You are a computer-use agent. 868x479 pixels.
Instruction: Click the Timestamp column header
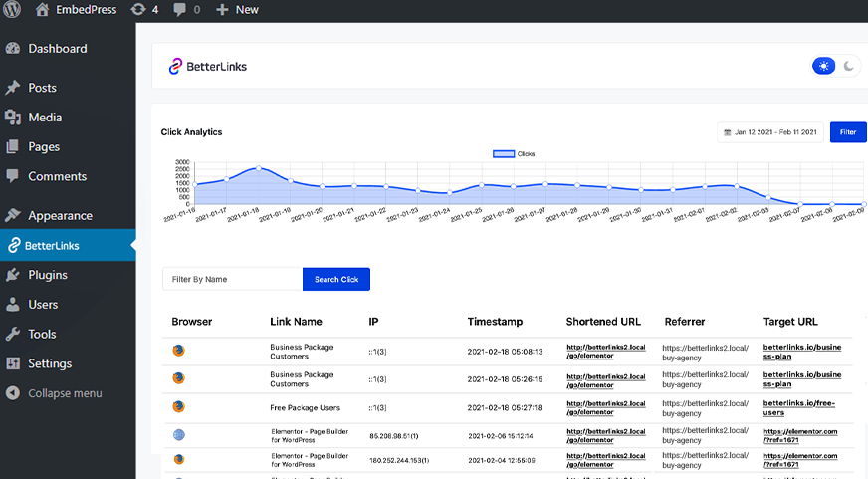(495, 322)
